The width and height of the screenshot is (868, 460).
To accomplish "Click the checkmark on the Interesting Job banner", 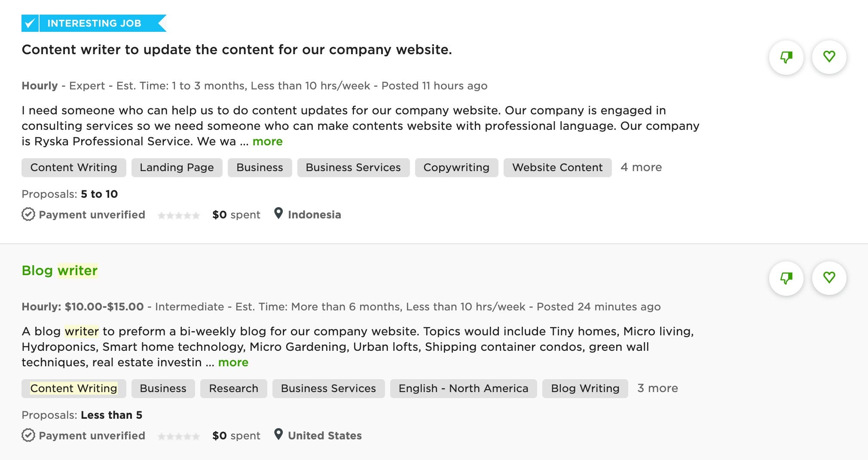I will coord(29,23).
